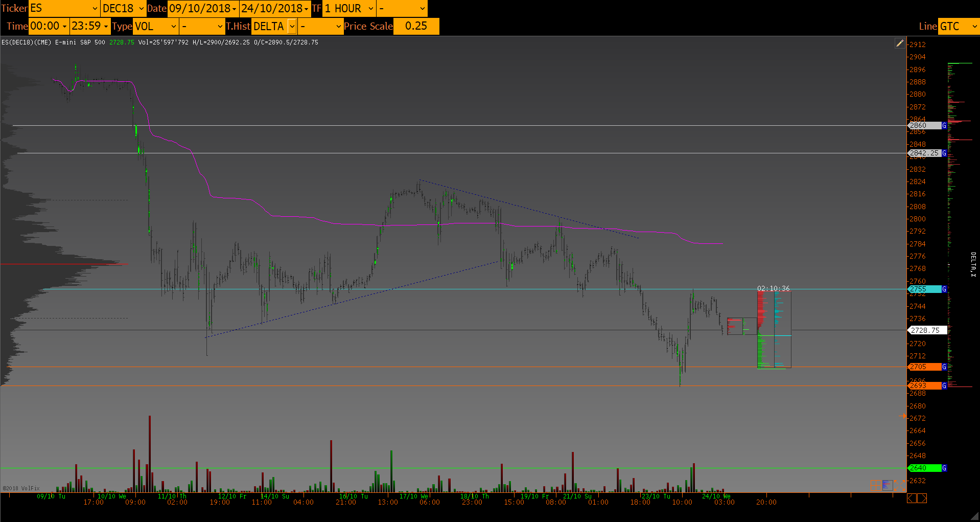Select the orange 2693 price level label
Viewport: 980px width, 522px height.
pyautogui.click(x=924, y=385)
